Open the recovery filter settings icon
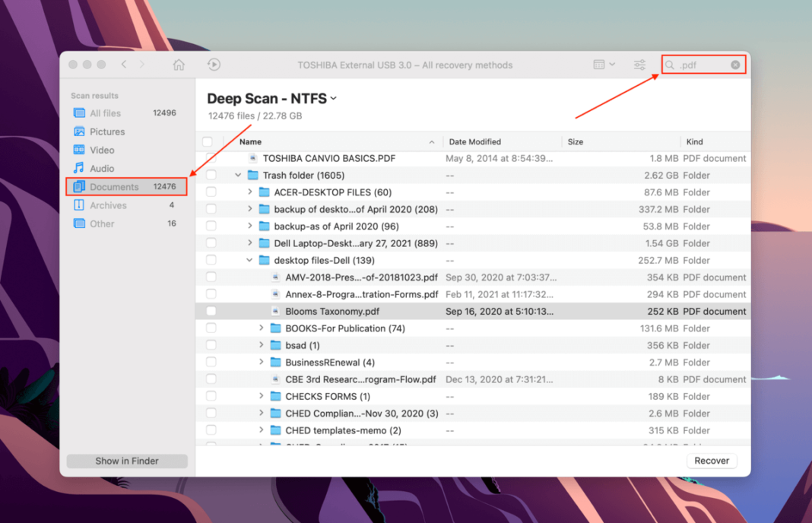This screenshot has height=523, width=812. coord(639,65)
